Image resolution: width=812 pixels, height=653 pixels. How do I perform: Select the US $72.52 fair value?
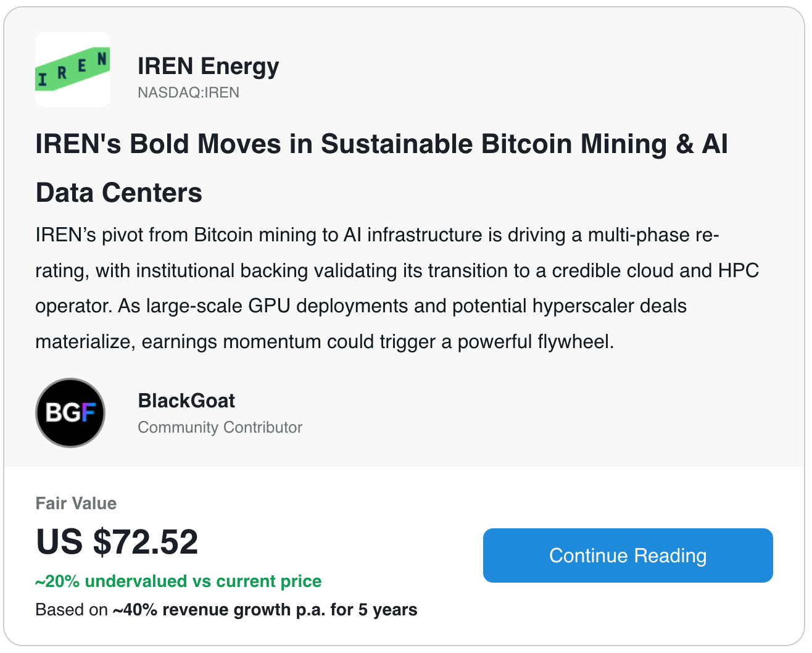coord(117,542)
